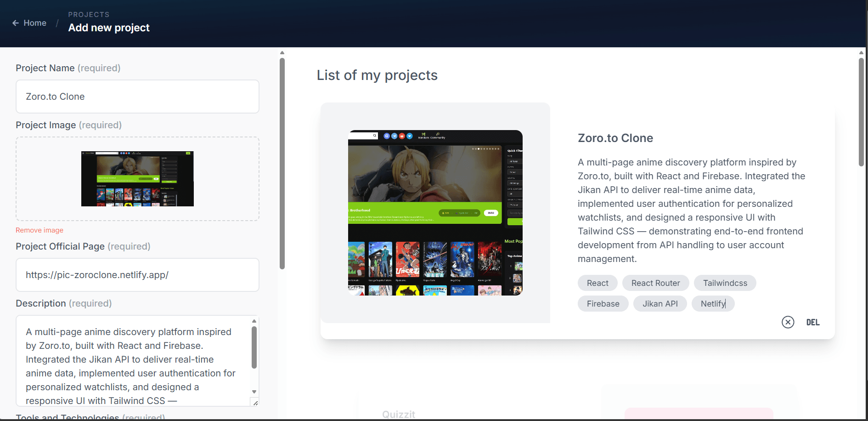This screenshot has height=421, width=868.
Task: Focus the Project Official Page URL field
Action: click(137, 275)
